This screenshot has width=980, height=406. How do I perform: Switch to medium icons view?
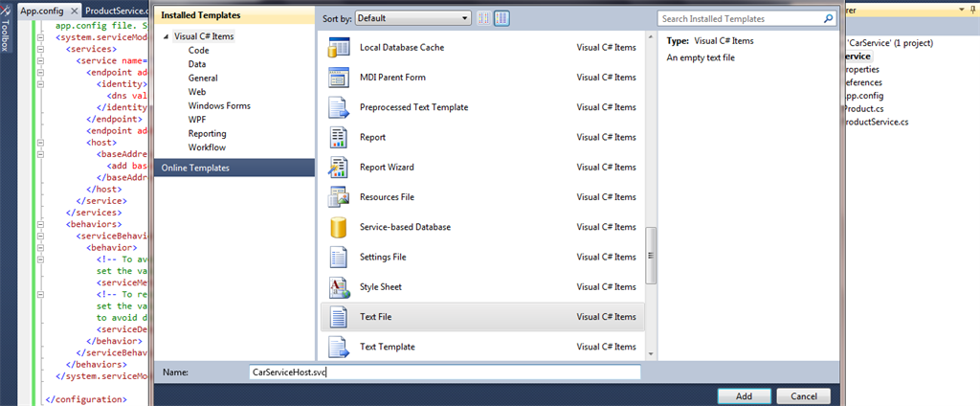502,18
